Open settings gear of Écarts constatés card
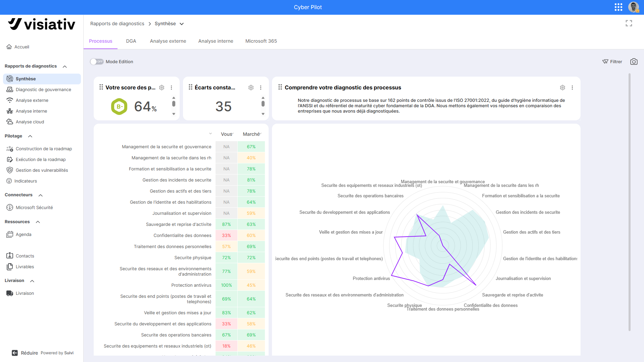The image size is (644, 362). coord(251,87)
